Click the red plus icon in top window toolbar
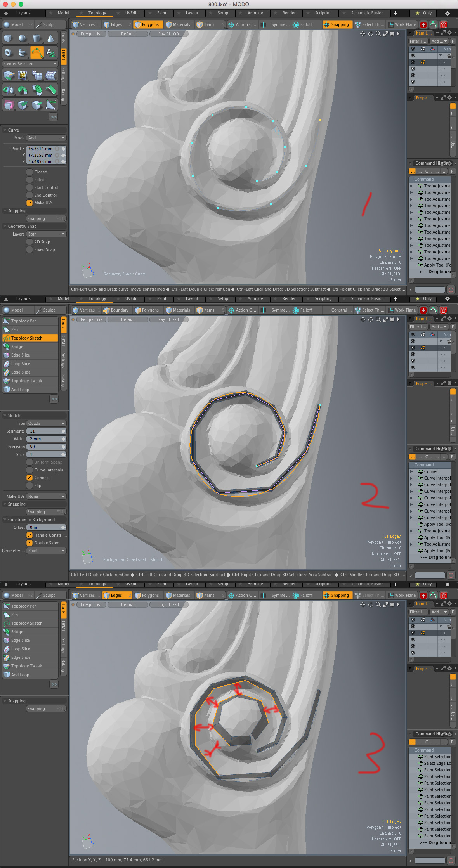Screen dimensions: 458x868 point(423,24)
